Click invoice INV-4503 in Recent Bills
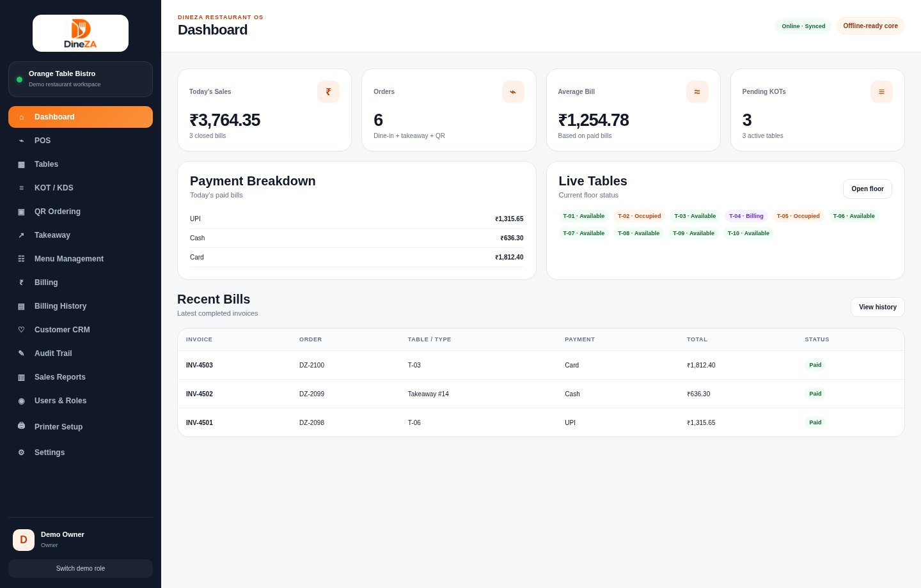The height and width of the screenshot is (588, 921). pyautogui.click(x=200, y=366)
